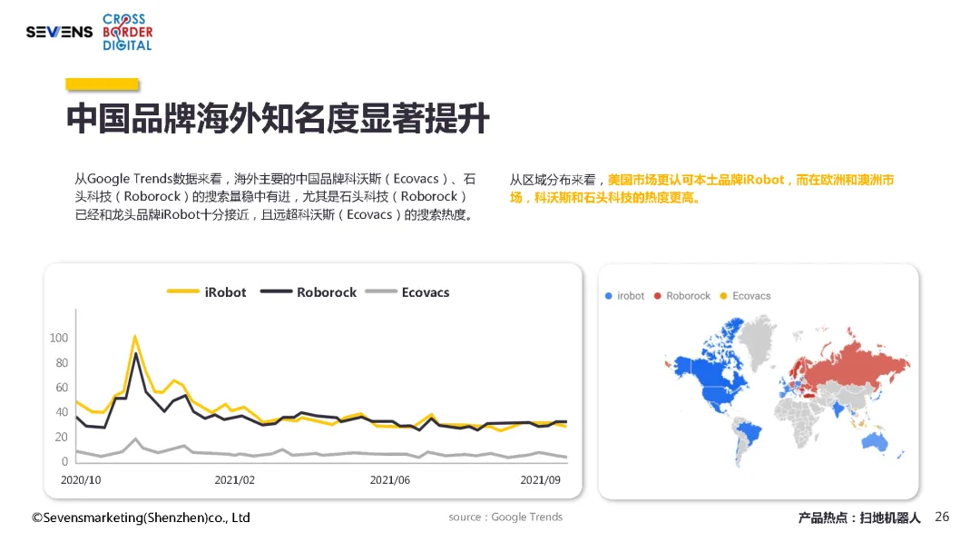Screen dimensions: 980x552
Task: Click the yellow iRobot legend line
Action: coord(182,291)
